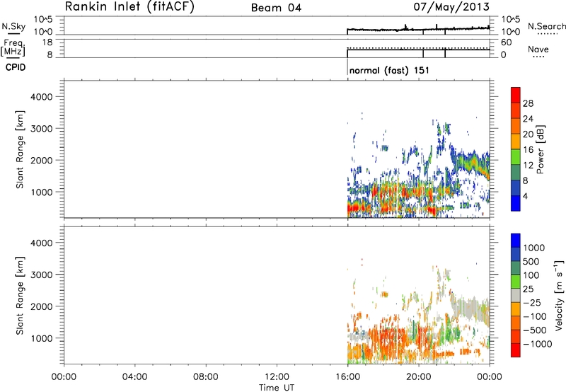This screenshot has height=392, width=566.
Task: Click the 'Velocity [m s-1]' color bar label
Action: tap(559, 295)
